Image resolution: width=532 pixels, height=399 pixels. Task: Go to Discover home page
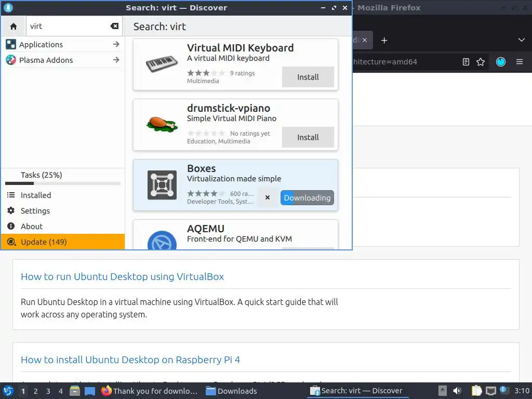pos(14,26)
